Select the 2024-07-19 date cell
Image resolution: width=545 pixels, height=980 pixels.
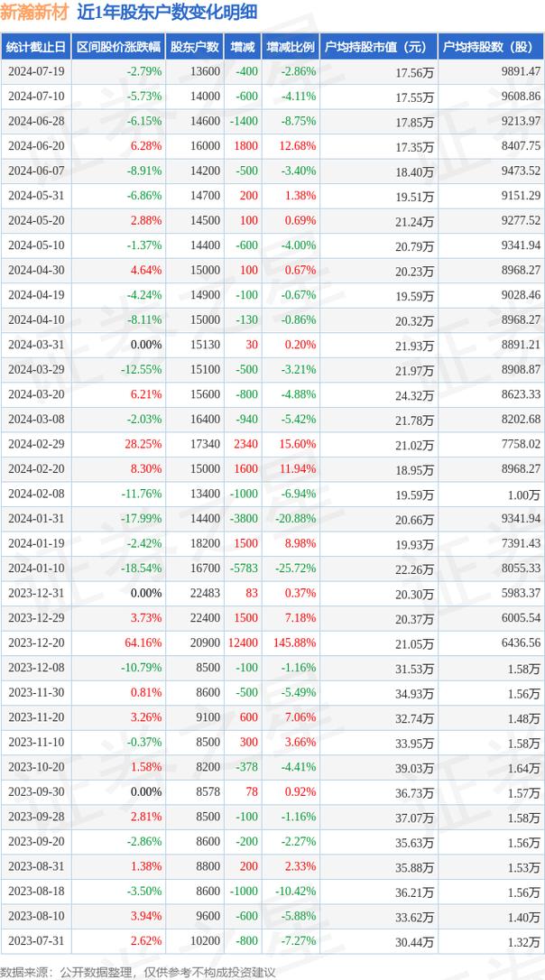click(x=34, y=71)
